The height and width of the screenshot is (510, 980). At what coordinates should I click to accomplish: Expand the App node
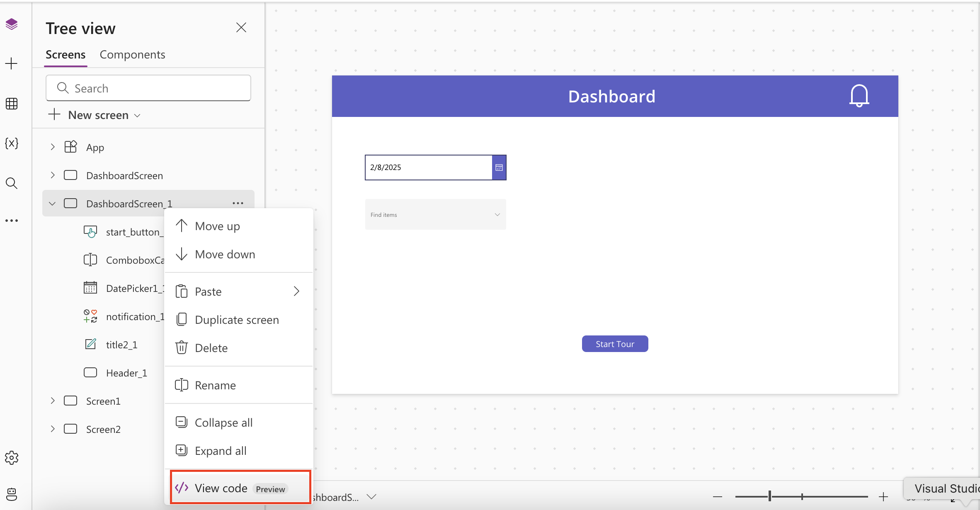click(x=52, y=147)
